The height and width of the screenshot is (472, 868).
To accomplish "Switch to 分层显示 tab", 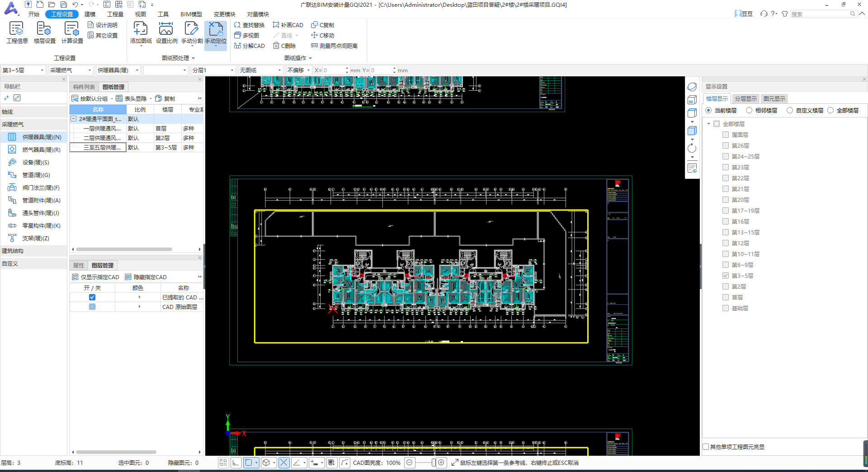I will pyautogui.click(x=745, y=98).
